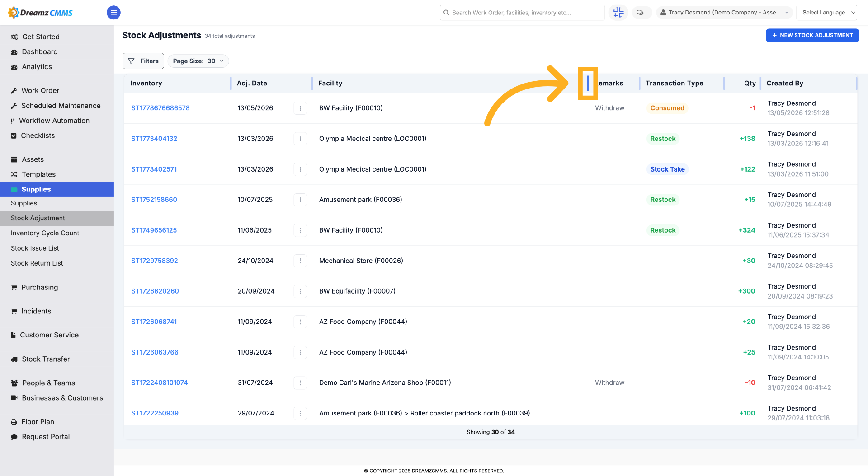Open the QR scan icon in header
The image size is (868, 476).
618,13
